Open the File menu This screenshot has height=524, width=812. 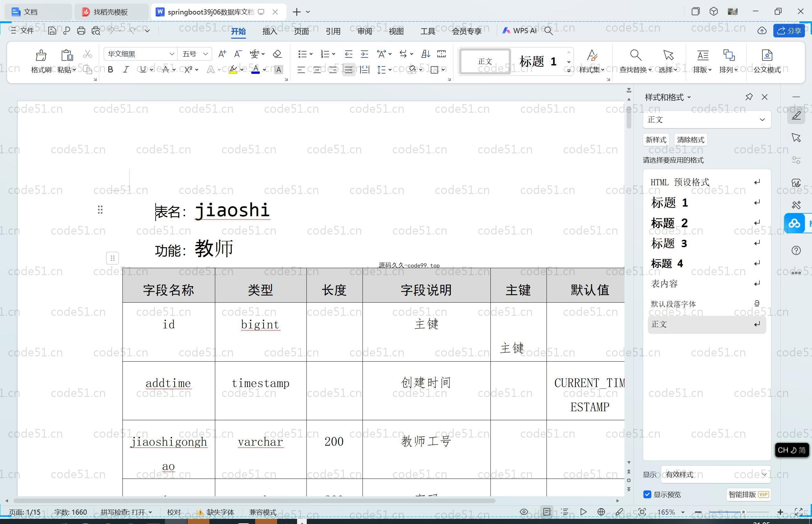(23, 31)
